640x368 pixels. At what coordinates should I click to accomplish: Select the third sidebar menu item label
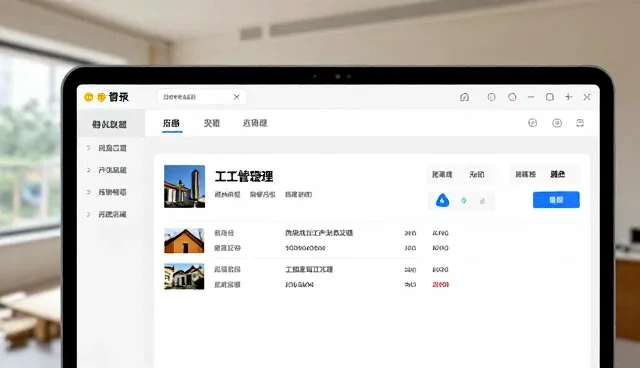pos(112,192)
